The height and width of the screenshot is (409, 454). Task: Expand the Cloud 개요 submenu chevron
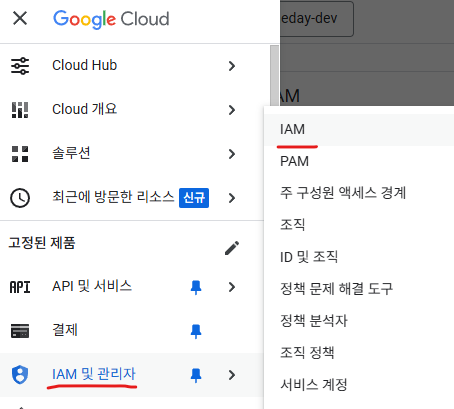click(x=232, y=110)
